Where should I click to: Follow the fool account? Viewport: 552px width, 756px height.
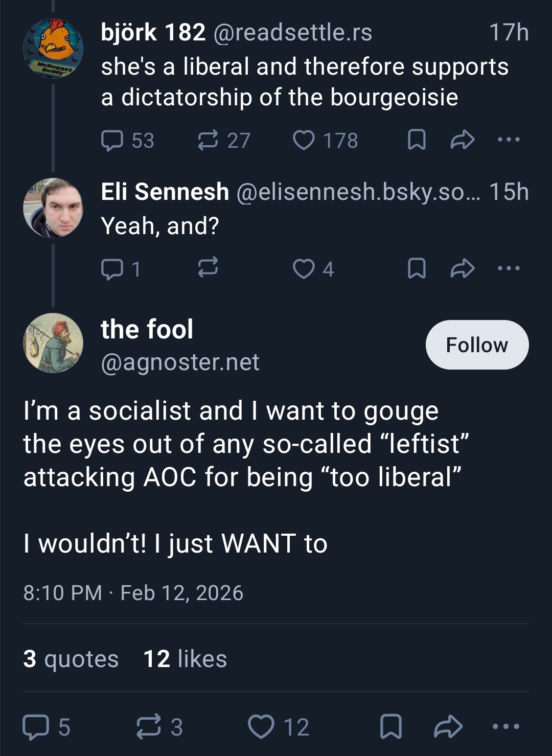coord(477,345)
